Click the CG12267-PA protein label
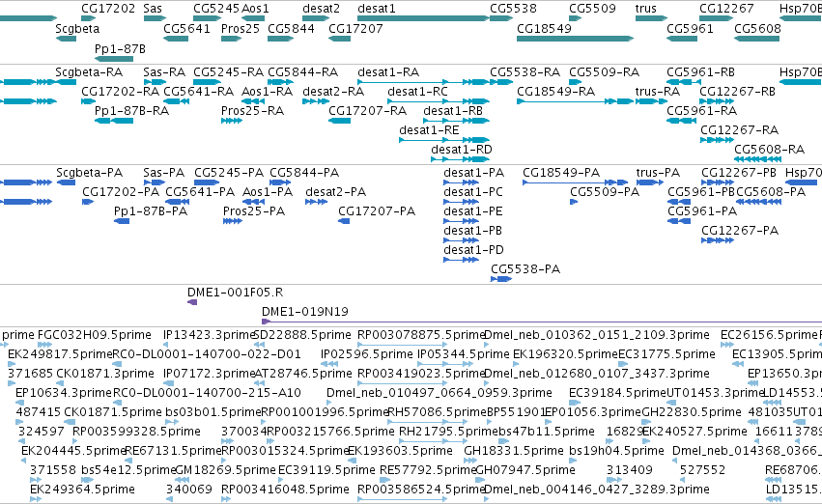822x504 pixels. pyautogui.click(x=740, y=231)
